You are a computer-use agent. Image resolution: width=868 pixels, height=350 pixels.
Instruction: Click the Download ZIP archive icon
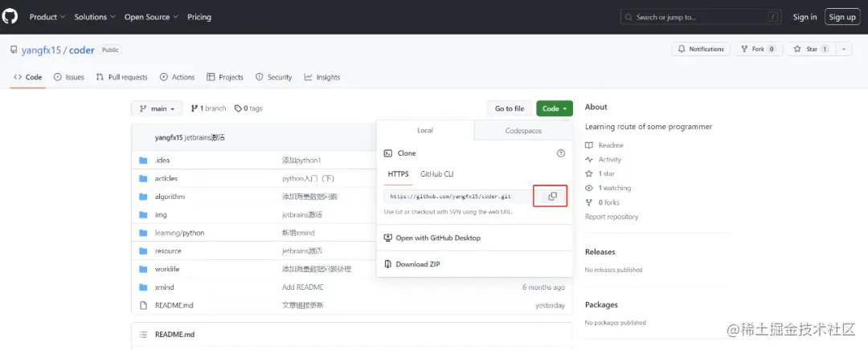pos(388,264)
